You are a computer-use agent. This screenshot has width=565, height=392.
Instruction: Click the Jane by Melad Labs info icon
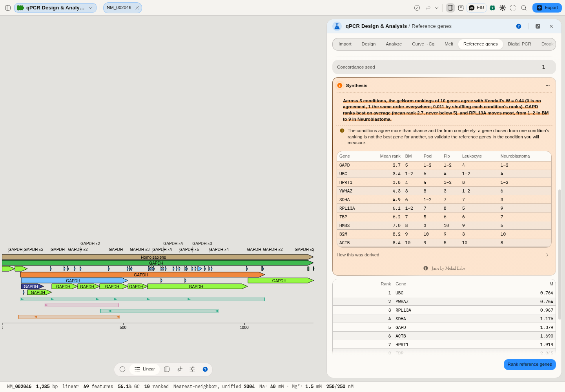point(426,268)
